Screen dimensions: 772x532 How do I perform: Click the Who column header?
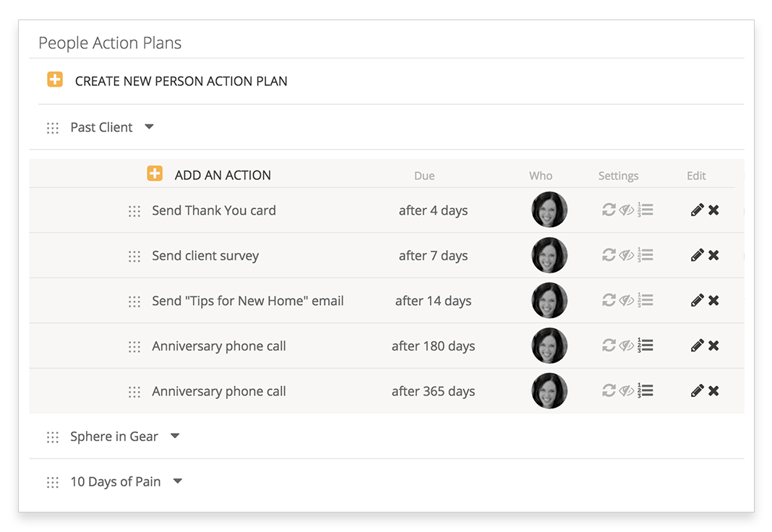pyautogui.click(x=541, y=176)
